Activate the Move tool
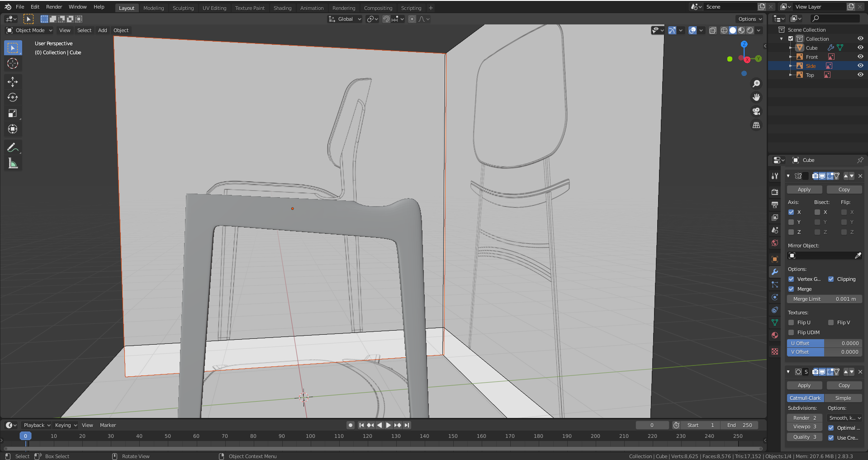The width and height of the screenshot is (868, 460). tap(13, 81)
